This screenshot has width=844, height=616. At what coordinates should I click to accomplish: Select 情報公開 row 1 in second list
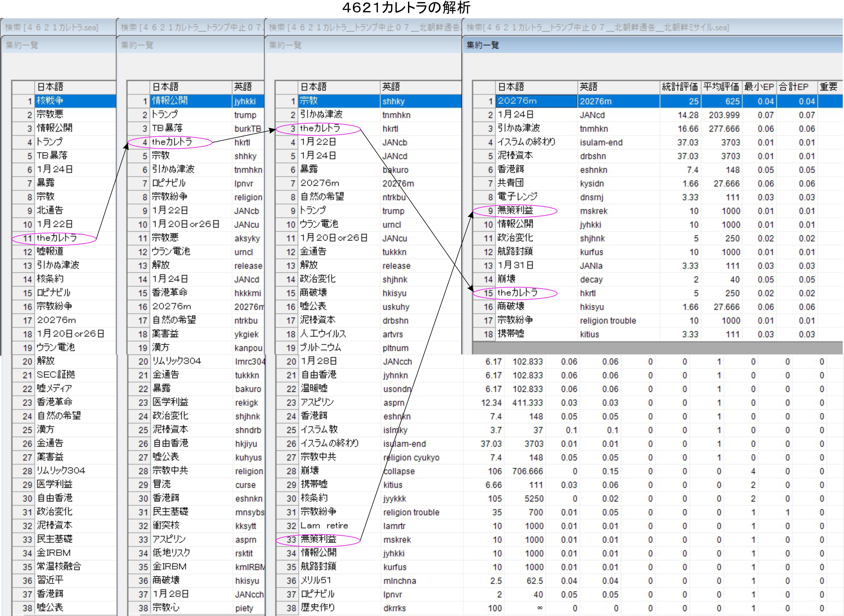click(x=170, y=101)
